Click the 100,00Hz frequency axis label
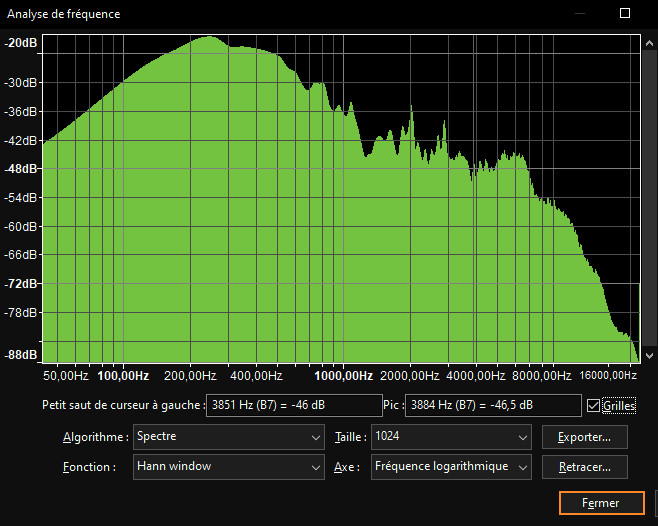Screen dimensions: 658x526 click(123, 376)
